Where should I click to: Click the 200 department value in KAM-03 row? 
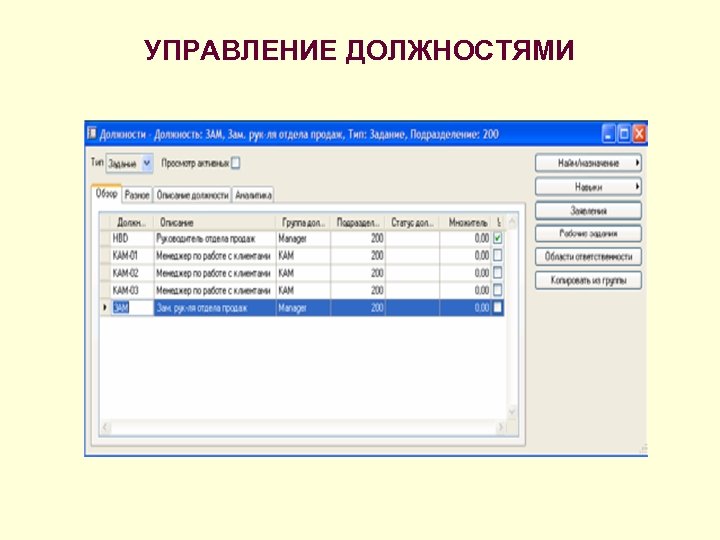tap(377, 291)
